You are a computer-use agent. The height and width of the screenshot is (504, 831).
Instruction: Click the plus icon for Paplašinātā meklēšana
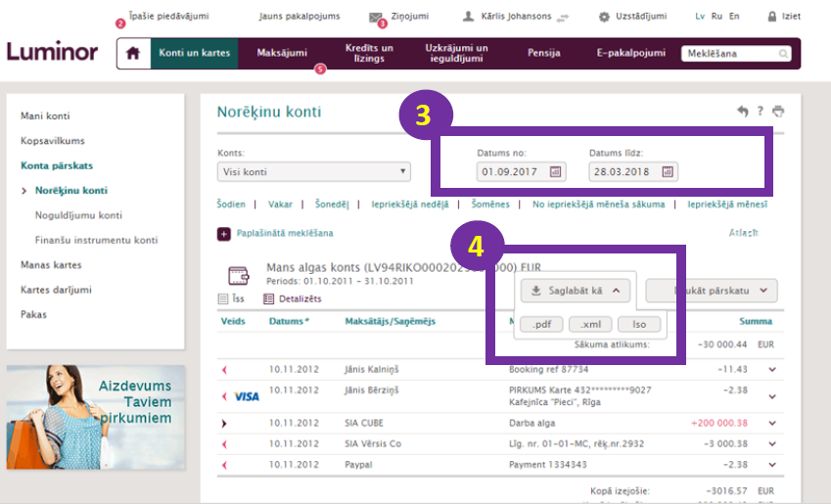223,233
